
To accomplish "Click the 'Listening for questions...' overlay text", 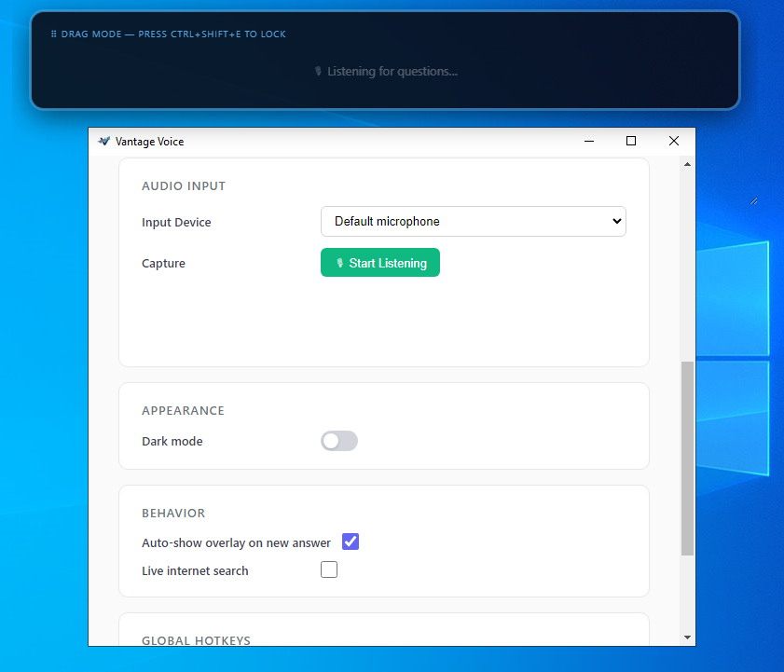I will click(392, 72).
